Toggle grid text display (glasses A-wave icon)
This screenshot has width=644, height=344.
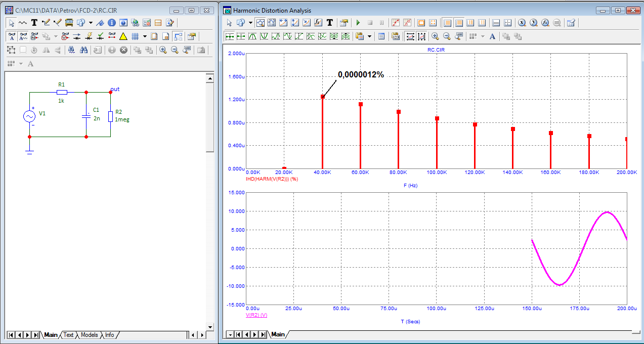[x=23, y=36]
